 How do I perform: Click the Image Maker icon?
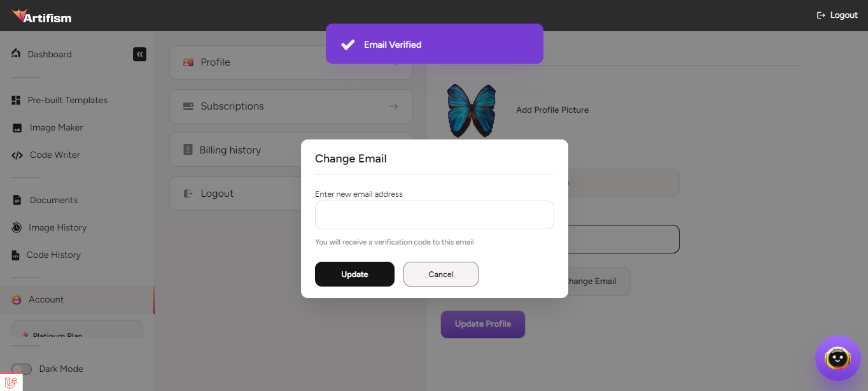click(x=17, y=128)
